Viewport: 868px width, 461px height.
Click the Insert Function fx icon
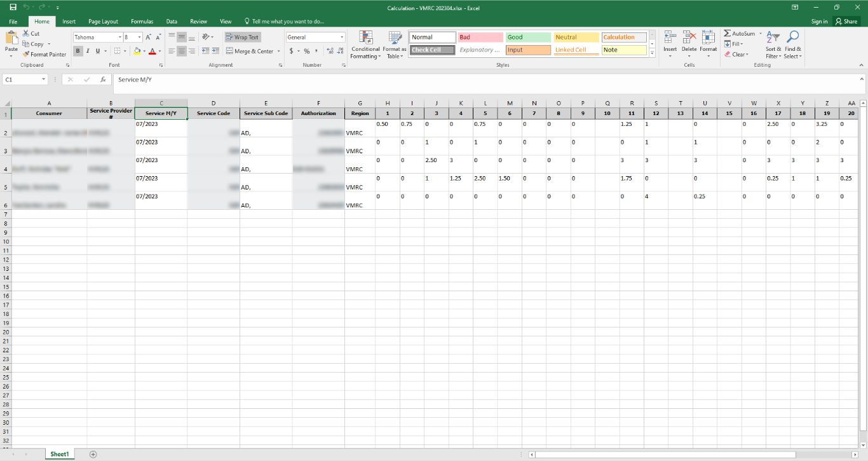click(x=103, y=79)
